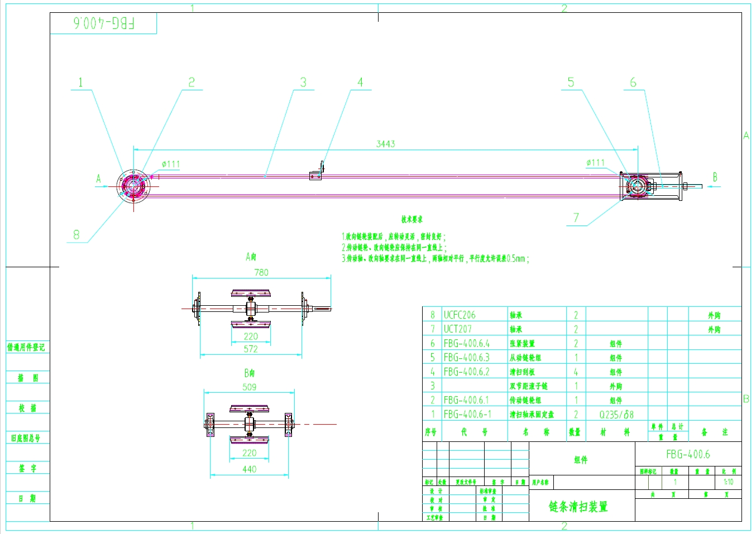
Task: Select the 440 dimension text
Action: coord(250,469)
